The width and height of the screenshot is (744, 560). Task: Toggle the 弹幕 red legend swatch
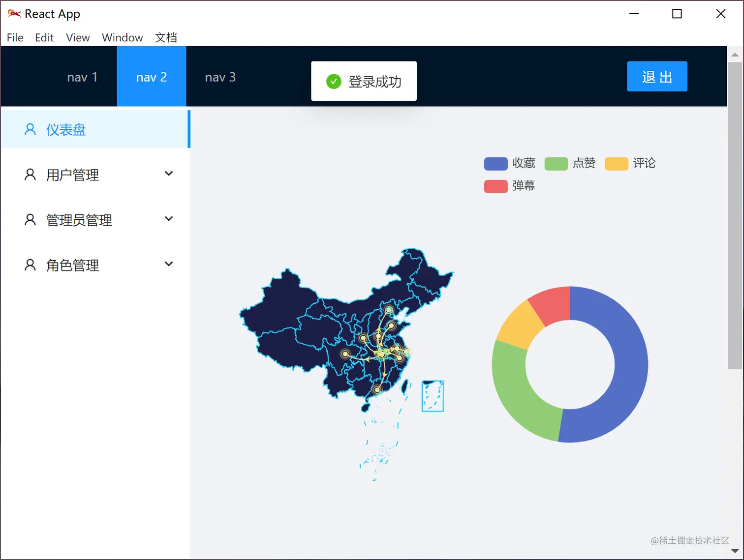click(x=496, y=186)
